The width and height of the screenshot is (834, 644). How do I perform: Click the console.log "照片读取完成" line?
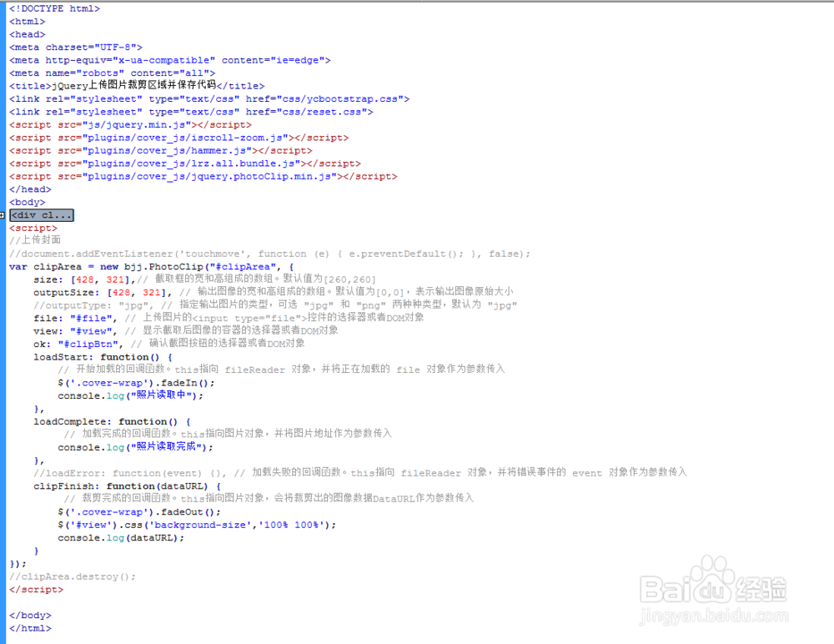pos(136,447)
